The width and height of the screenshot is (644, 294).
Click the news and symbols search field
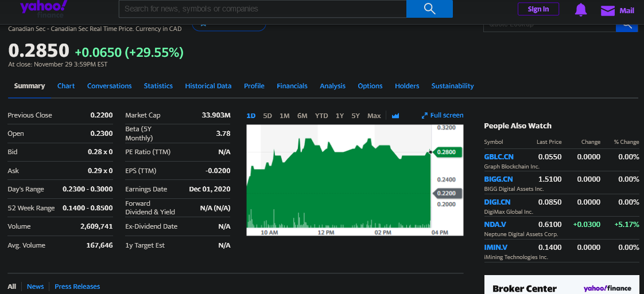[x=262, y=9]
